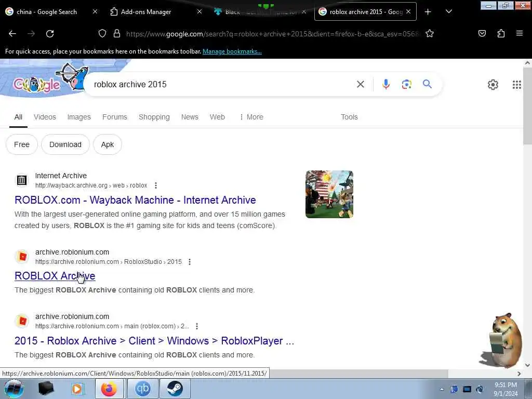Select the All results tab
Screen dimensions: 532x399
[x=18, y=117]
